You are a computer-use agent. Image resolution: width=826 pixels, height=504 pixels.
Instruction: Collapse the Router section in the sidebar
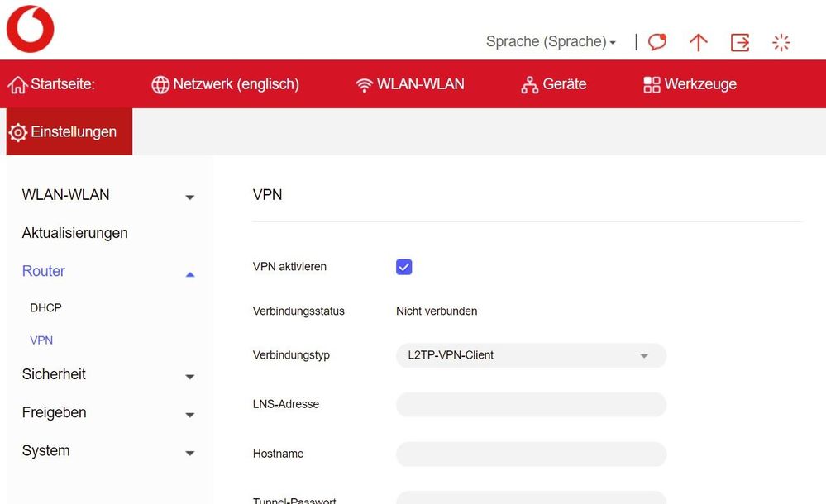[189, 273]
